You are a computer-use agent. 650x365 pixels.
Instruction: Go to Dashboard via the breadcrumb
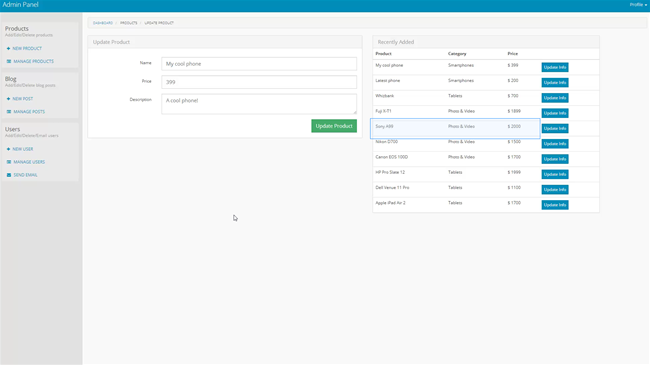tap(103, 23)
